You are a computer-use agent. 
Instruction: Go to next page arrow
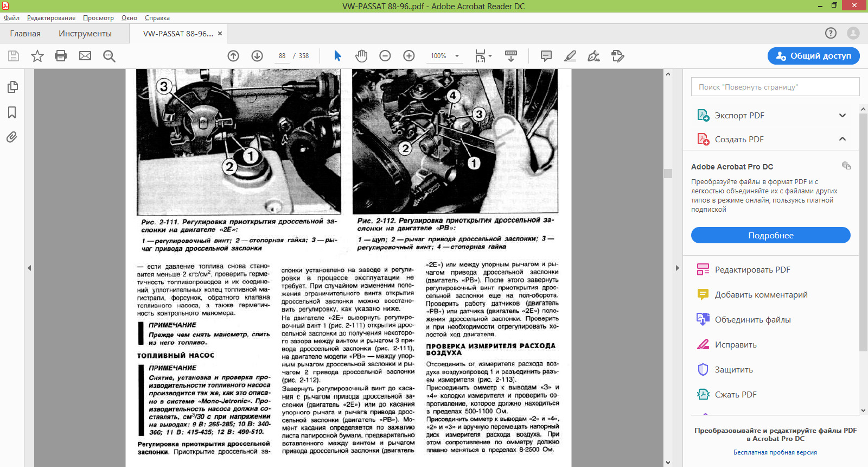pos(257,56)
